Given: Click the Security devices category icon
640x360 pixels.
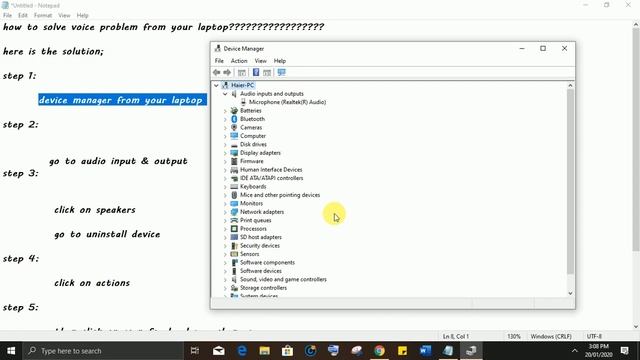Looking at the screenshot, I should pos(234,245).
